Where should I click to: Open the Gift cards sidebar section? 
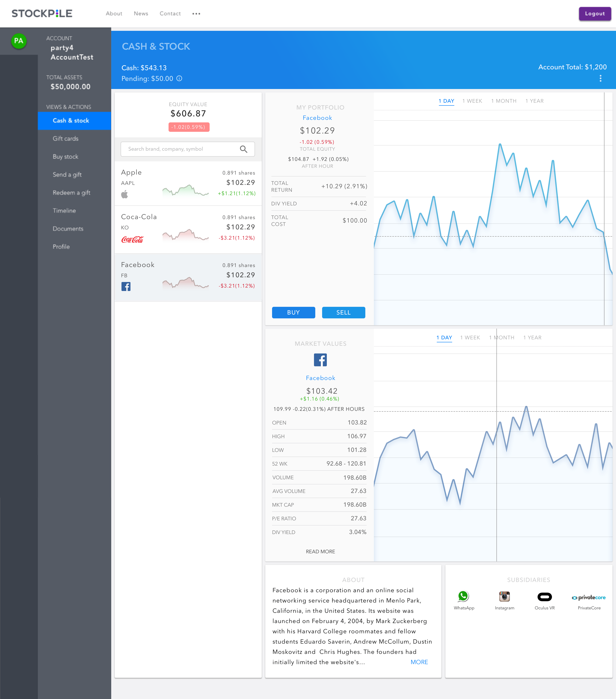66,138
